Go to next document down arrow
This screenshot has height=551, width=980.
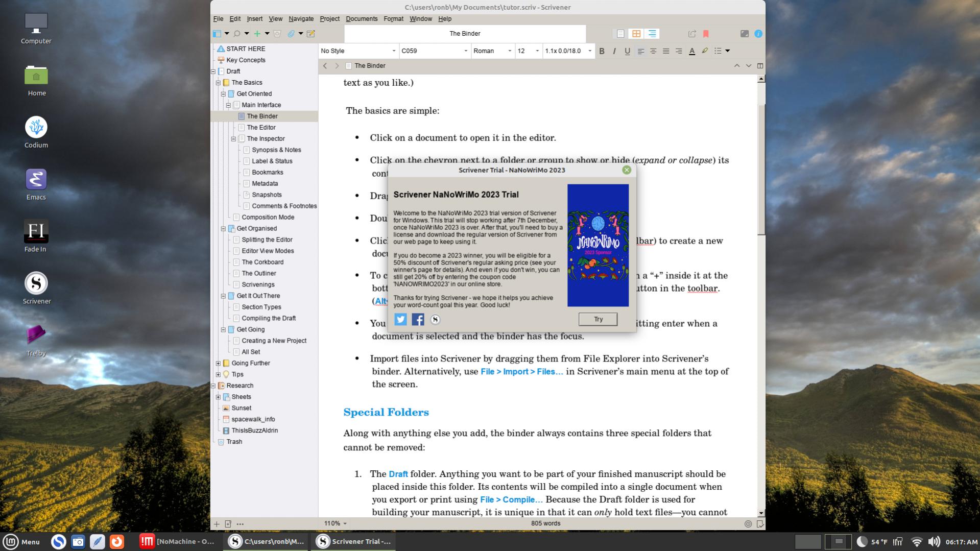[749, 66]
